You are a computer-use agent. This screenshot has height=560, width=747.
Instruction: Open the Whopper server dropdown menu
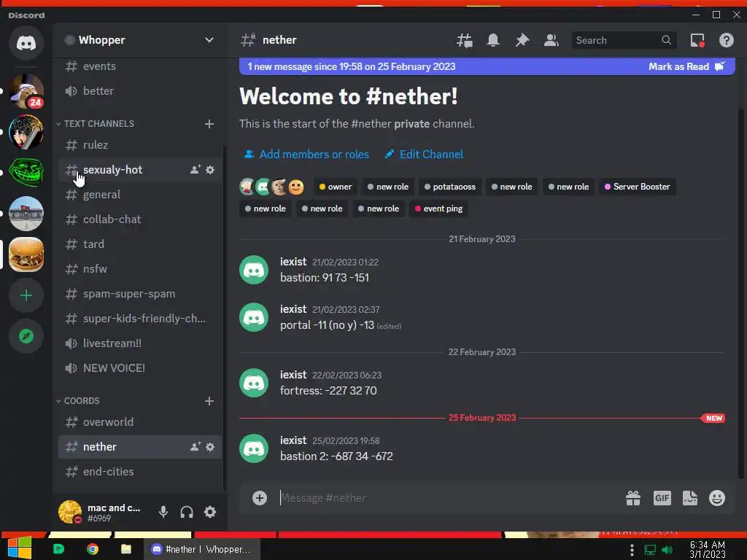(x=139, y=40)
